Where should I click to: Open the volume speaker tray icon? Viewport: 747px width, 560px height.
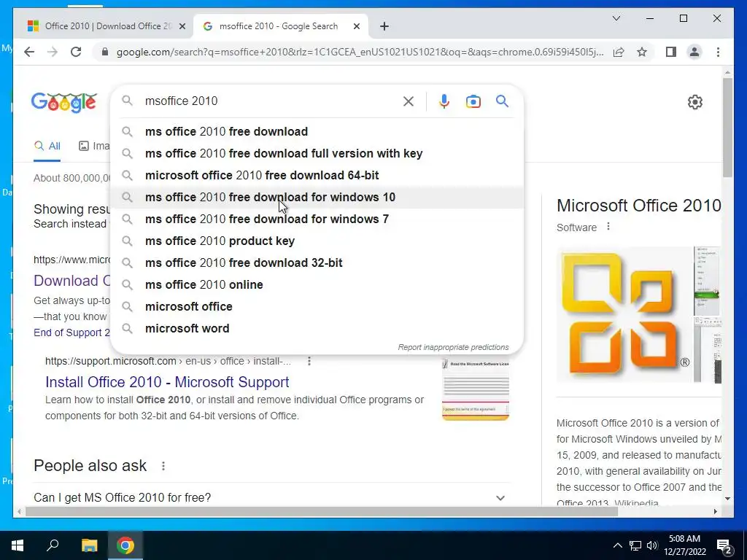coord(652,545)
